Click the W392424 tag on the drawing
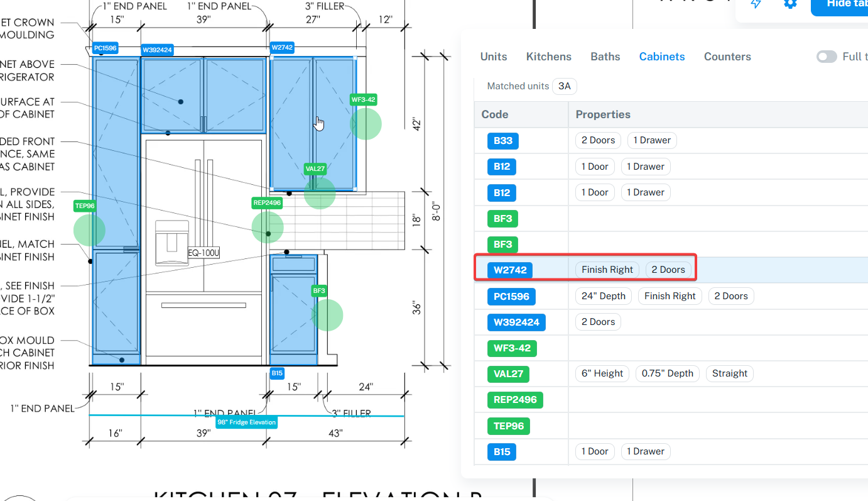Image resolution: width=868 pixels, height=501 pixels. tap(157, 50)
